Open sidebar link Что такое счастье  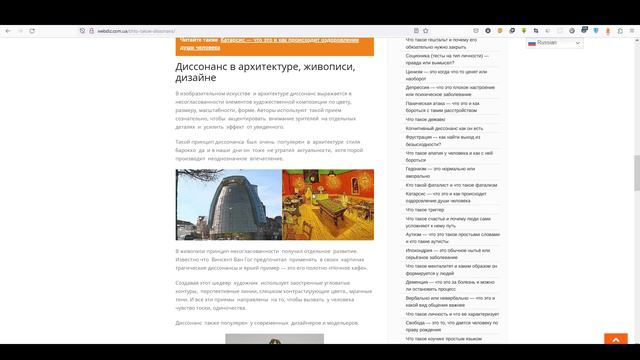pyautogui.click(x=448, y=222)
